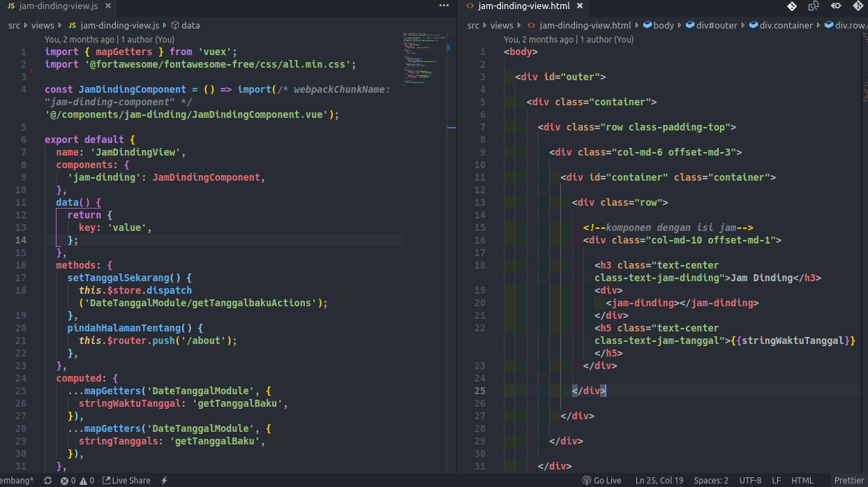
Task: Click the lightning bolt icon next to Live Share
Action: click(165, 480)
